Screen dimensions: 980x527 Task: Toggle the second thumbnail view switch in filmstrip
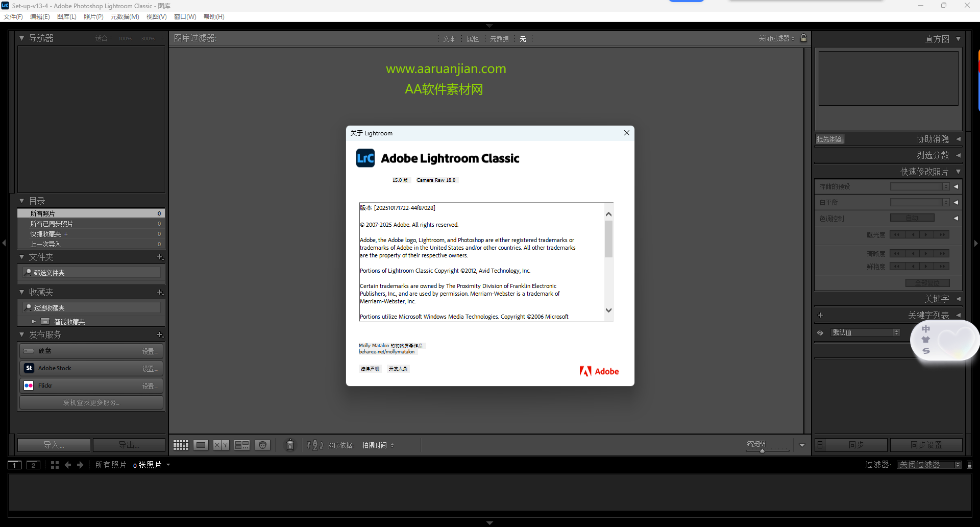click(33, 465)
